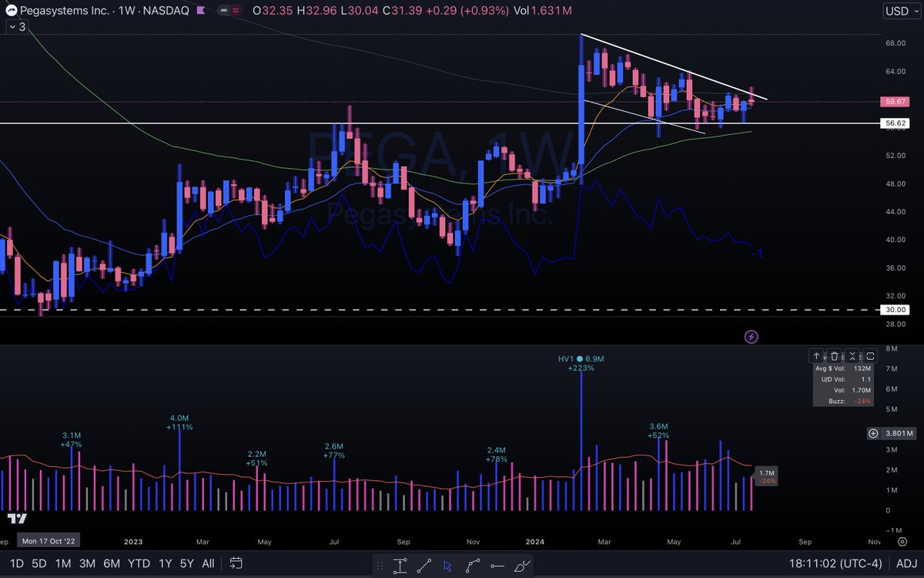The width and height of the screenshot is (924, 578).
Task: Click the 2.2M +51% volume label
Action: [256, 459]
